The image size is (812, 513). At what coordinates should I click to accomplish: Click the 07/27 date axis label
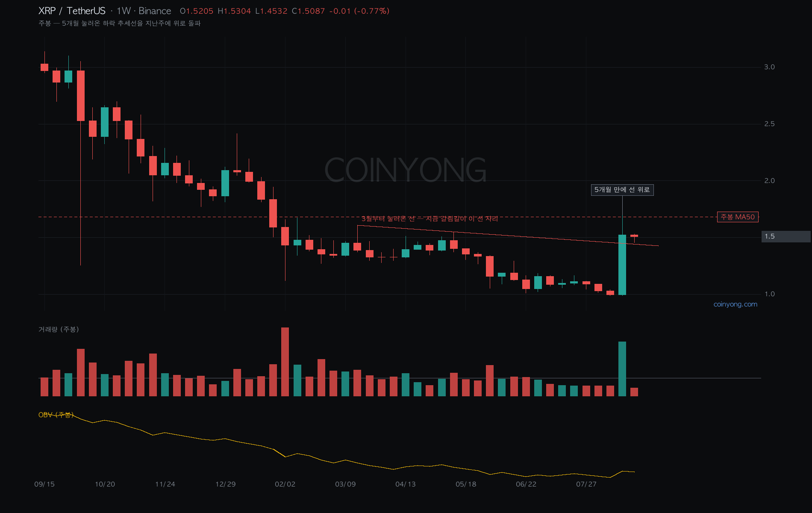586,484
